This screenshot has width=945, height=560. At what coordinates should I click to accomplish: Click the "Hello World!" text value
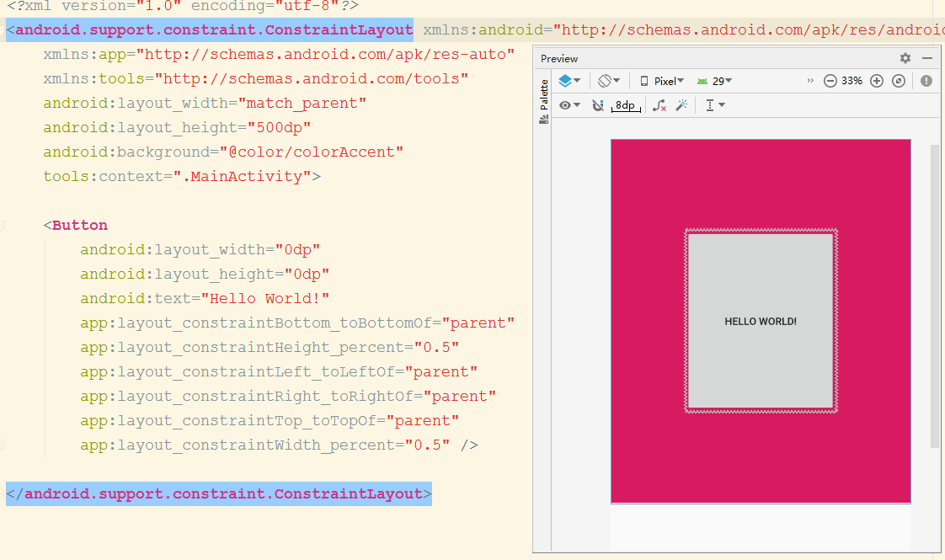pyautogui.click(x=265, y=298)
